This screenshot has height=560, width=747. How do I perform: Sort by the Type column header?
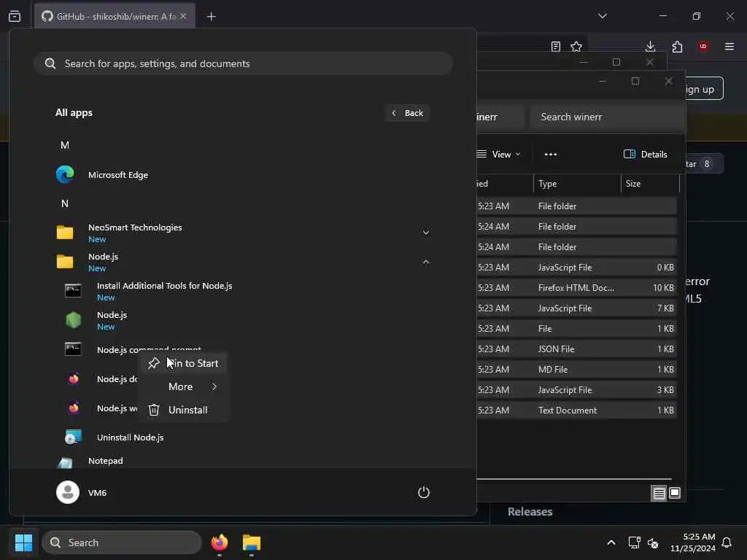click(577, 183)
